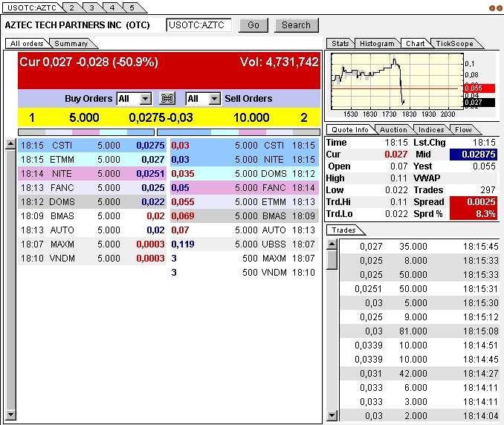Click order book scrollbar up arrow

10,144
